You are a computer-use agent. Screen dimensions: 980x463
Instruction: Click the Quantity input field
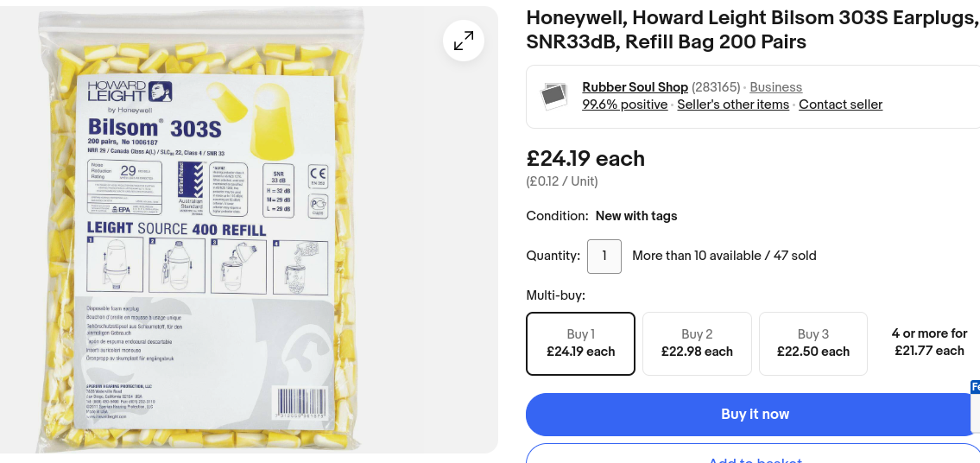[x=604, y=256]
